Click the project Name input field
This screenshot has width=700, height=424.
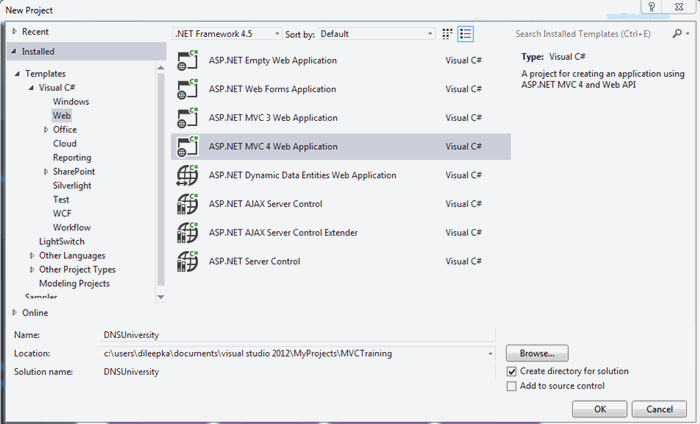pyautogui.click(x=298, y=335)
